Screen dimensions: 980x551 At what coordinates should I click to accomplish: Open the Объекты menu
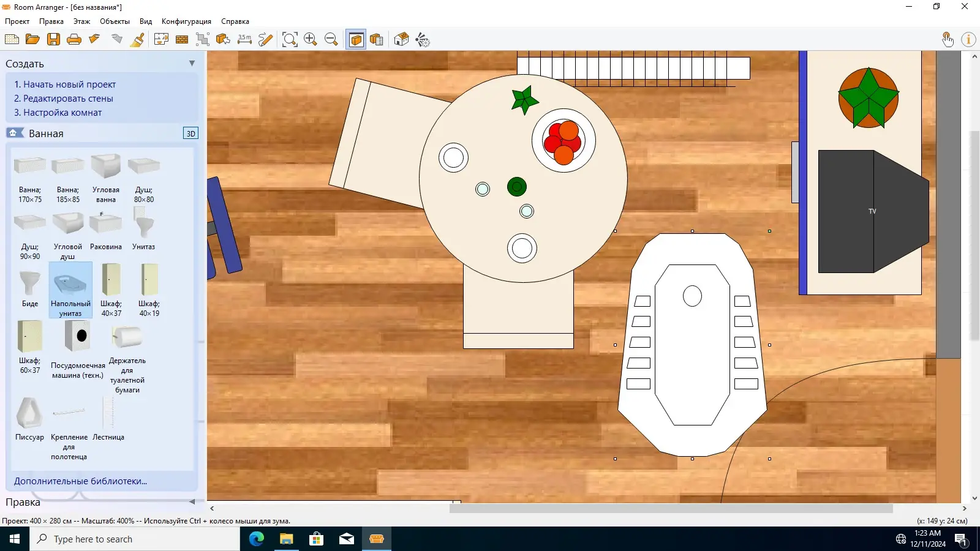[115, 21]
